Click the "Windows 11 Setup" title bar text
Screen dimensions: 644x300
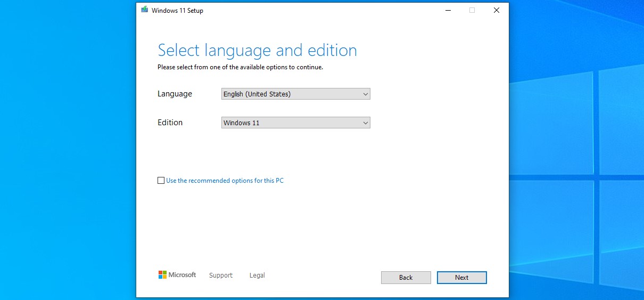coord(177,11)
